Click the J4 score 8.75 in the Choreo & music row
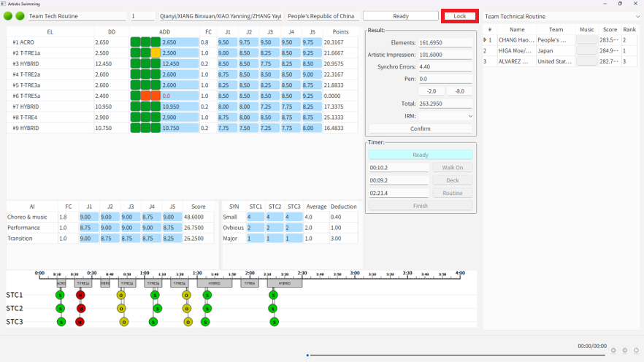This screenshot has height=362, width=644. [152, 217]
